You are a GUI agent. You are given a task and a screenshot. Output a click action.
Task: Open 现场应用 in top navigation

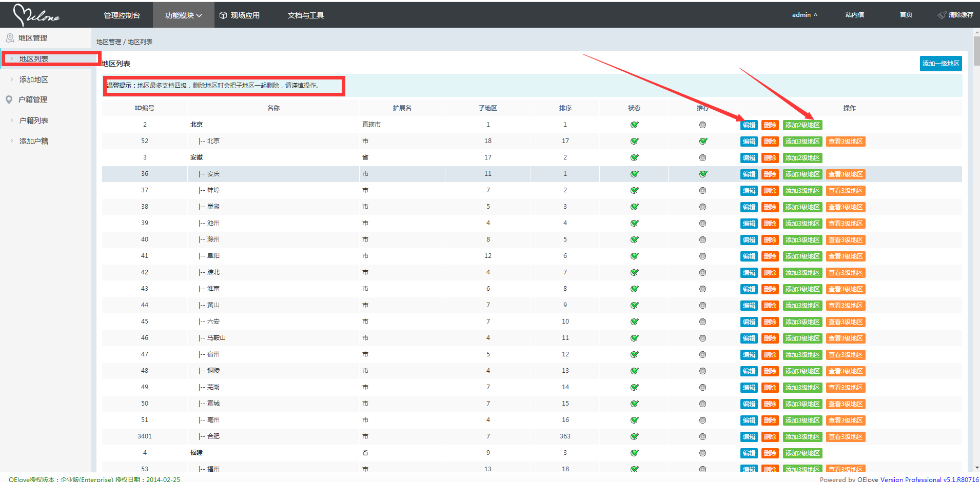[245, 15]
